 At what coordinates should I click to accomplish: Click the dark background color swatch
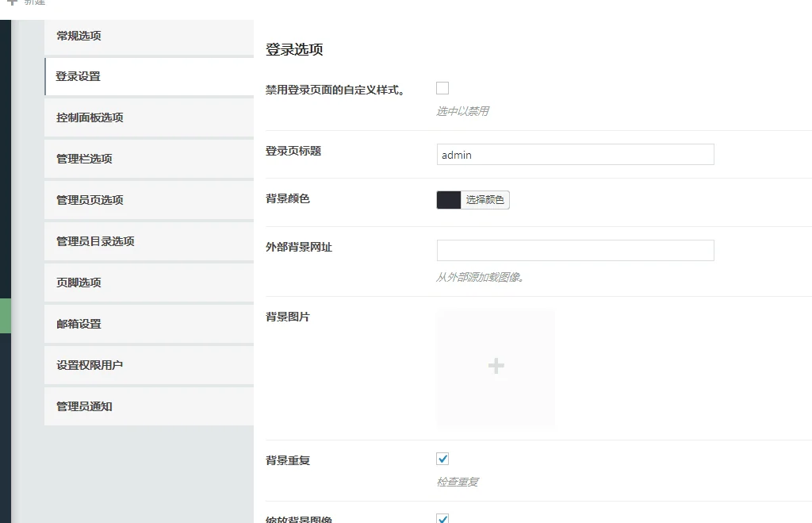[x=449, y=199]
